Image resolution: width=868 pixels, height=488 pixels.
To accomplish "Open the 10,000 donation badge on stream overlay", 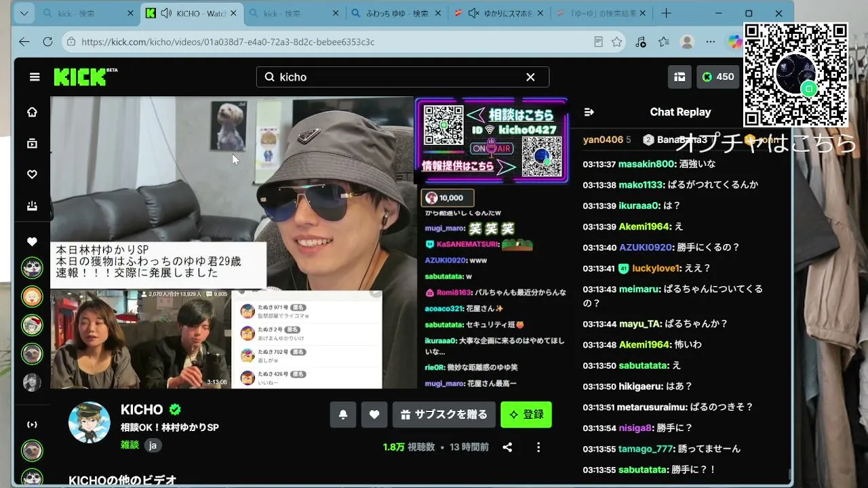I will [x=448, y=198].
